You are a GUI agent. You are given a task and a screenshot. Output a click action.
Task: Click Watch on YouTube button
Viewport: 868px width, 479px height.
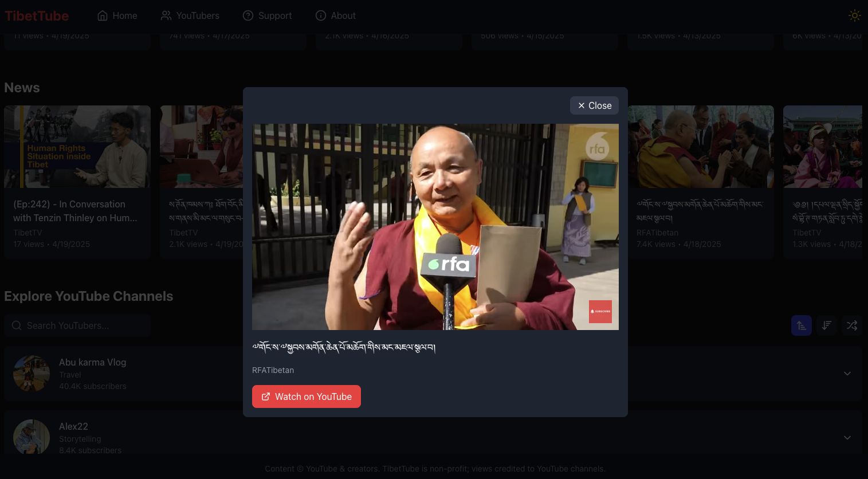click(307, 396)
